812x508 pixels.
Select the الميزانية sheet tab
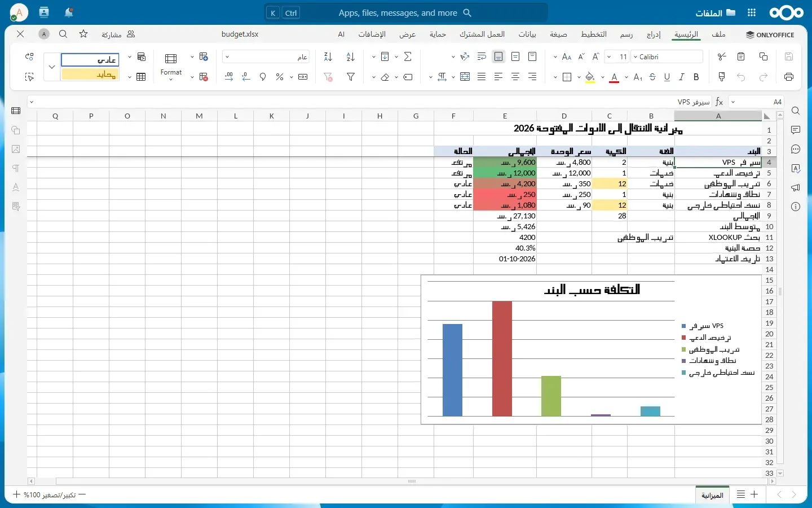[x=712, y=495]
